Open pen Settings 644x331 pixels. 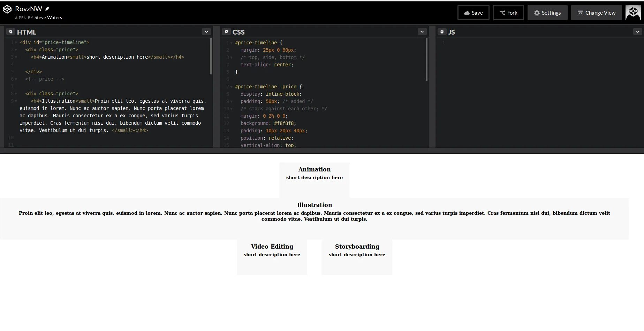(x=547, y=13)
